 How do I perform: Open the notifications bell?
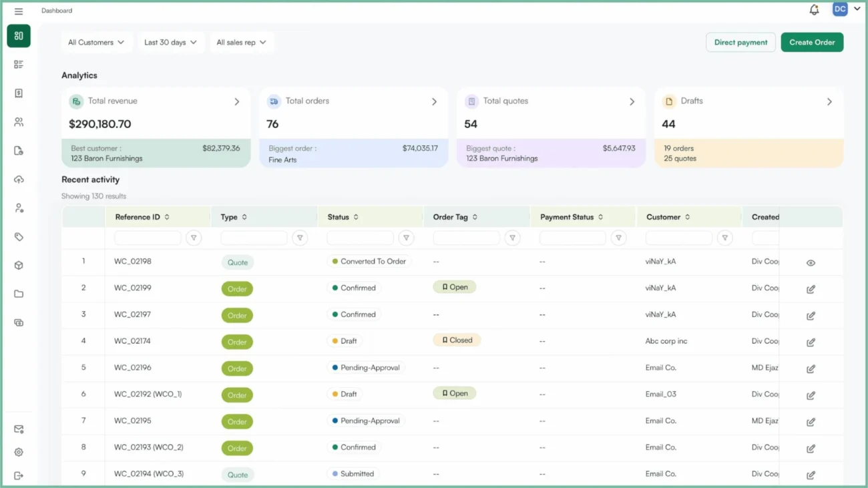(x=814, y=9)
